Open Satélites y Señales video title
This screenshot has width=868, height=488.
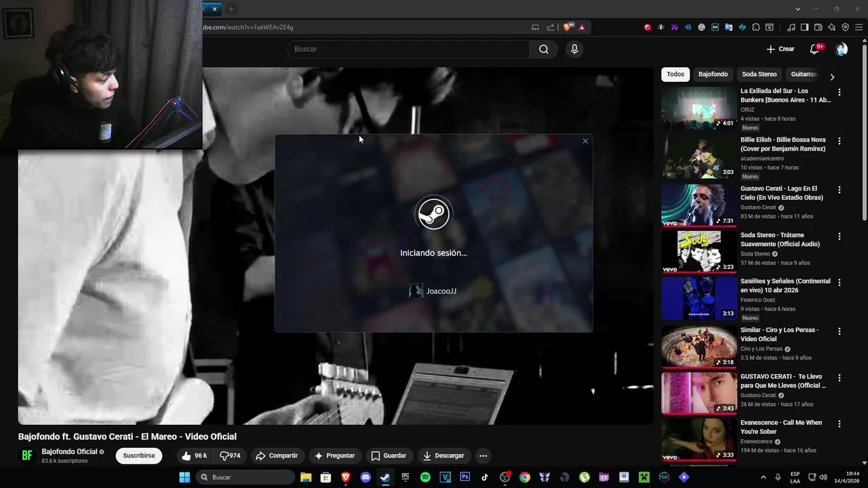point(785,285)
